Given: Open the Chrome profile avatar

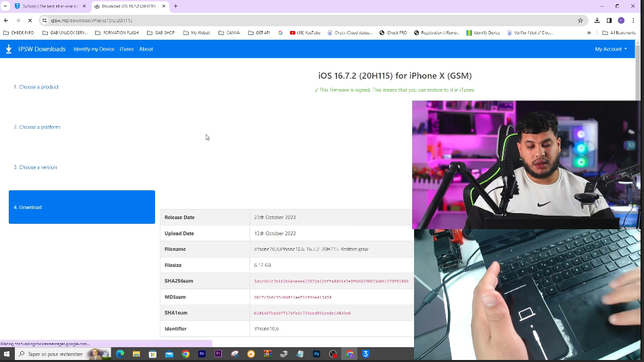Looking at the screenshot, I should (621, 20).
